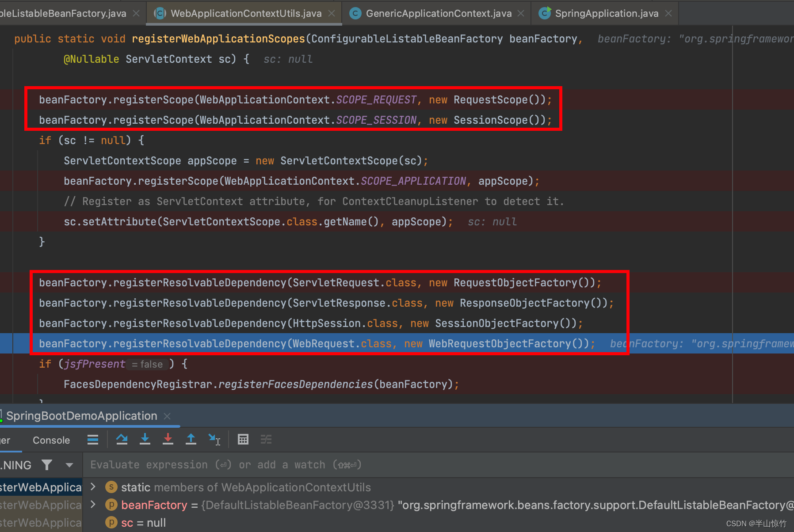This screenshot has width=794, height=532.
Task: Click WebRequestObjectFactory on highlighted execution line
Action: click(x=500, y=344)
